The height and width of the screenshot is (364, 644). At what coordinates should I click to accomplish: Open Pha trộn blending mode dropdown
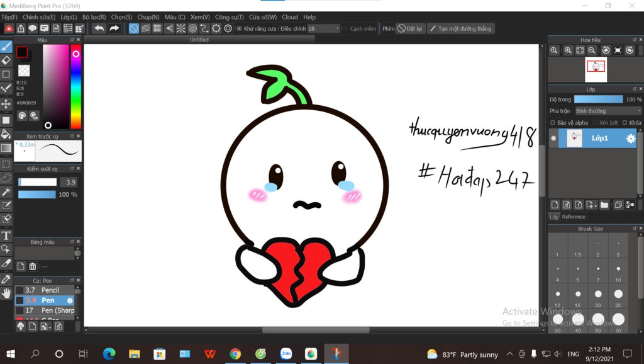(x=608, y=111)
